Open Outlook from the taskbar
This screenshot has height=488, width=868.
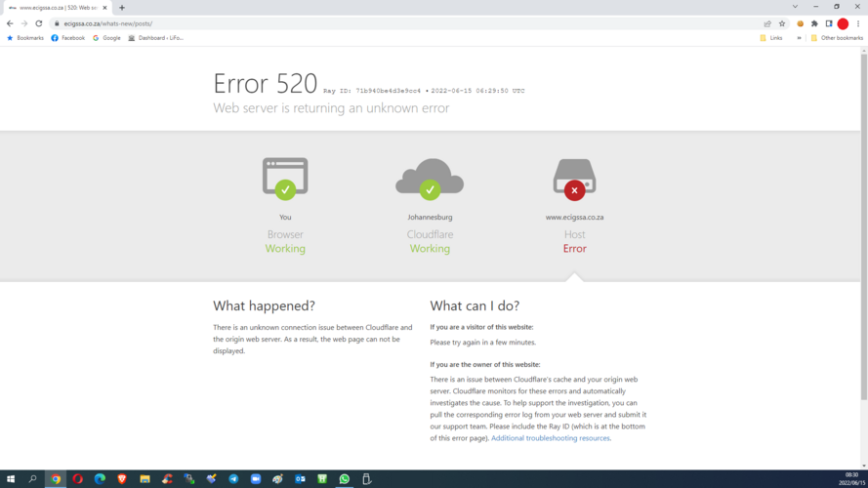click(x=300, y=479)
